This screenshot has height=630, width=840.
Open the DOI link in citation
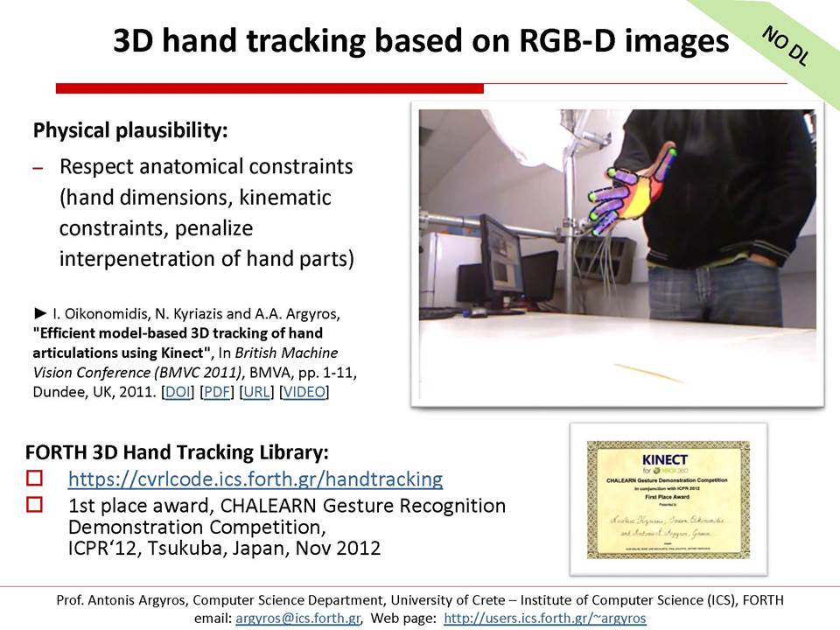tap(178, 392)
